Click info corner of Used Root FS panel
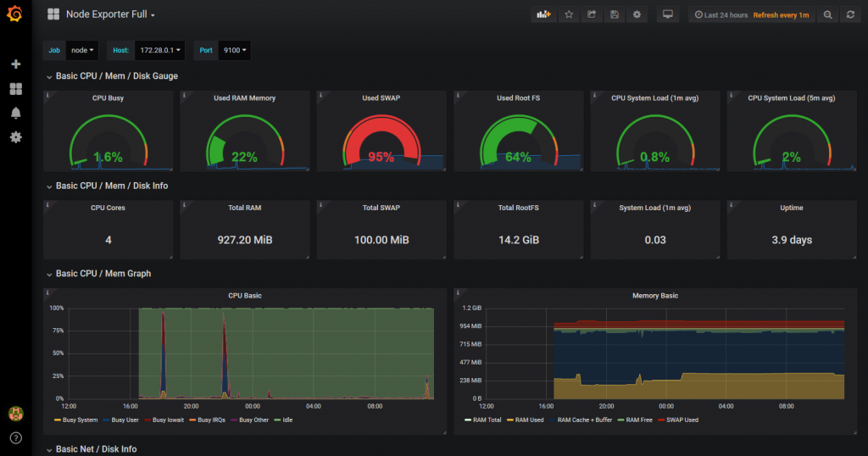 [x=457, y=95]
